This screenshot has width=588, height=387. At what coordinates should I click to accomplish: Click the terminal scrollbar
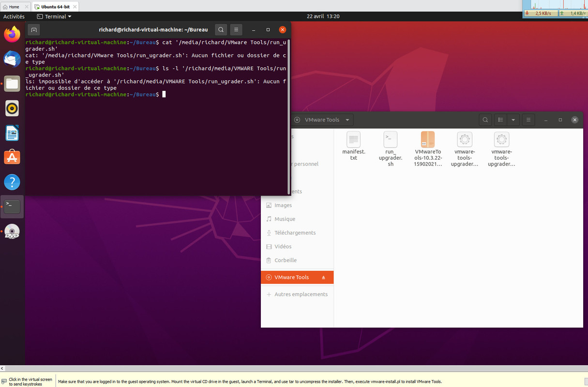[x=289, y=116]
